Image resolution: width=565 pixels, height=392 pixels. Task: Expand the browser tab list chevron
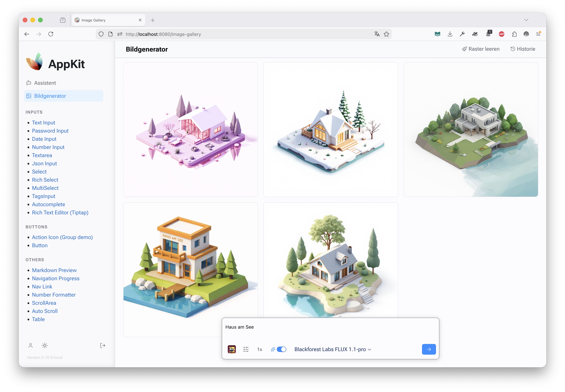coord(526,20)
